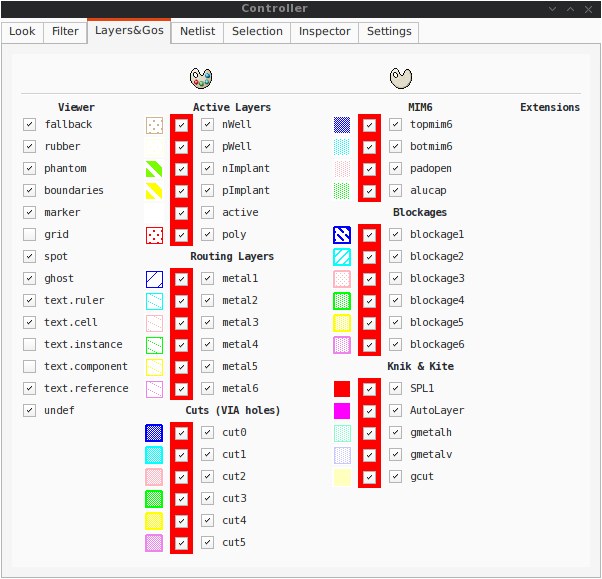The width and height of the screenshot is (602, 579).
Task: Toggle the checkbox adjacent to the metal1 pattern swatch
Action: click(181, 279)
